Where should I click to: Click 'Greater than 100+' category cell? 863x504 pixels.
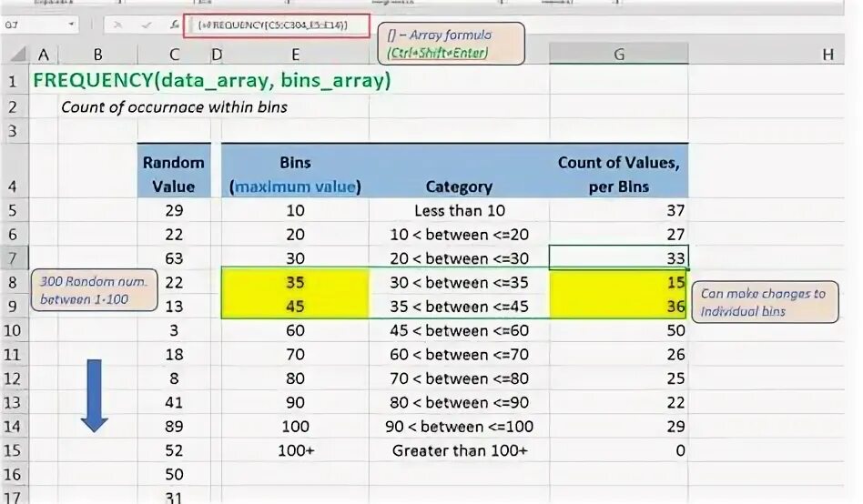coord(459,450)
